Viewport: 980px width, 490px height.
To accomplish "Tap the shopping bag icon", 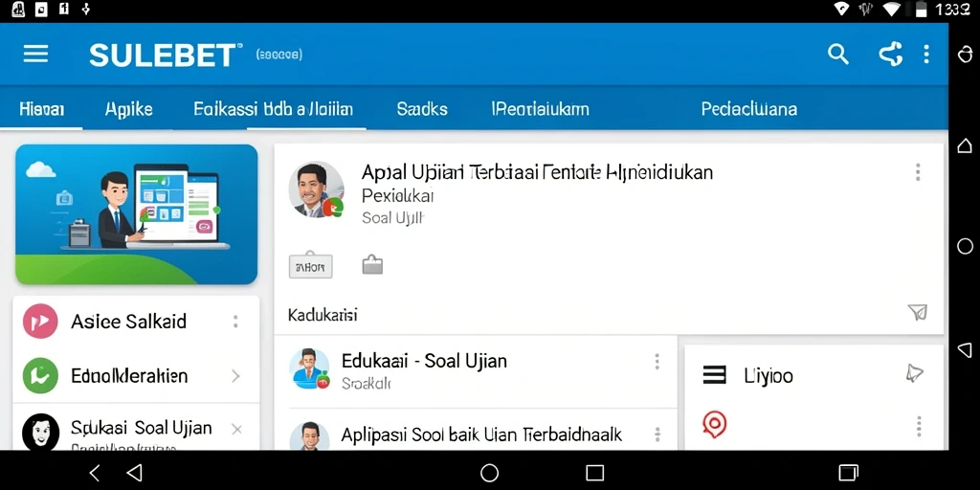I will point(372,264).
